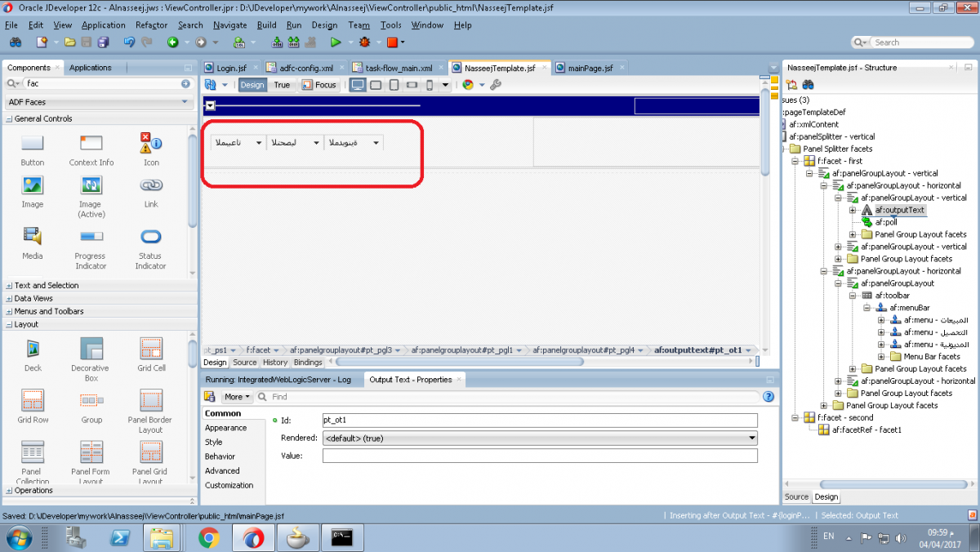Click the Save All toolbar icon
This screenshot has width=980, height=552.
(103, 42)
